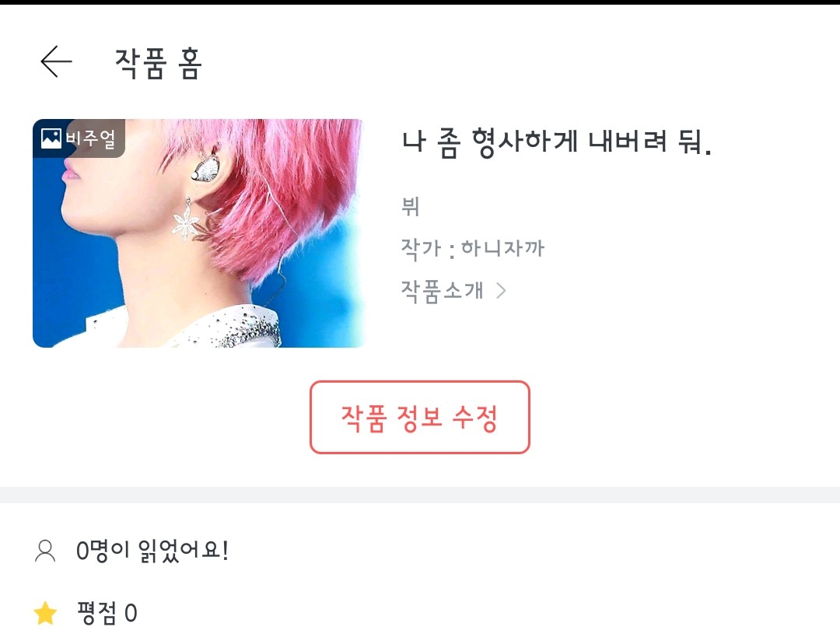Go back using the left arrow
The width and height of the screenshot is (840, 630).
click(56, 61)
